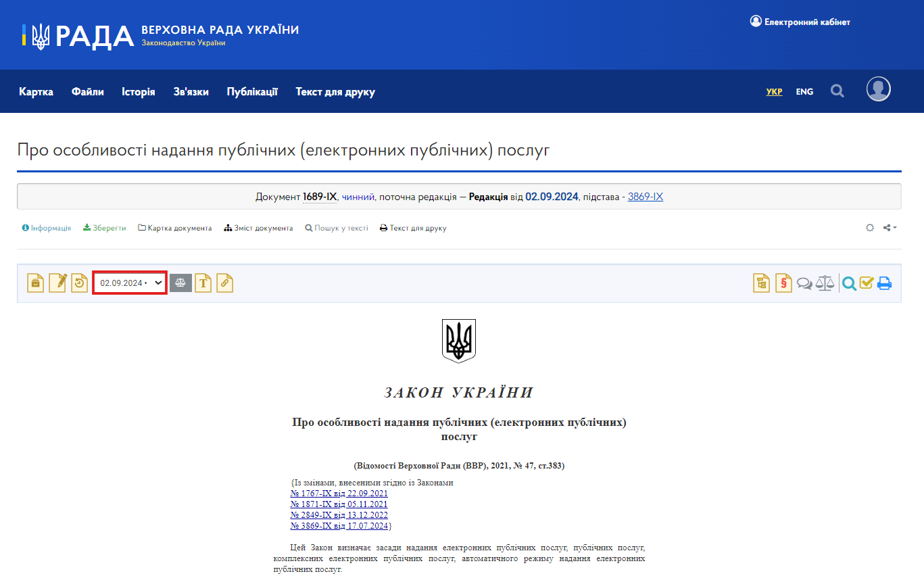Click the gray scales compare editions button
Image resolution: width=924 pixels, height=576 pixels.
click(x=180, y=283)
